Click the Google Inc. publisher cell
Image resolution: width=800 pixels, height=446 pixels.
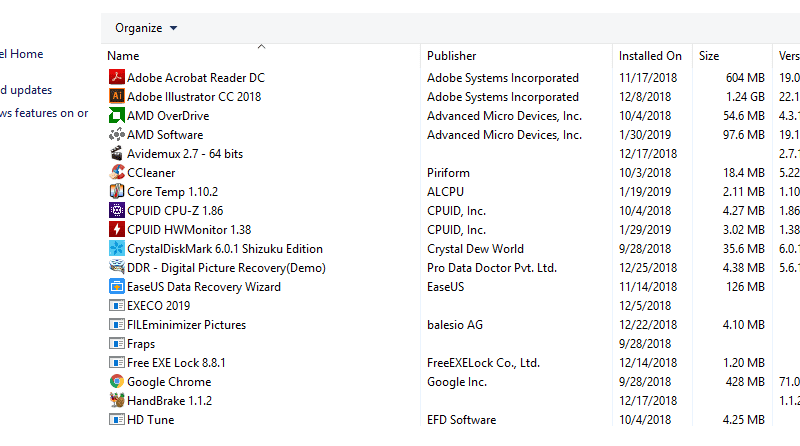tap(457, 382)
